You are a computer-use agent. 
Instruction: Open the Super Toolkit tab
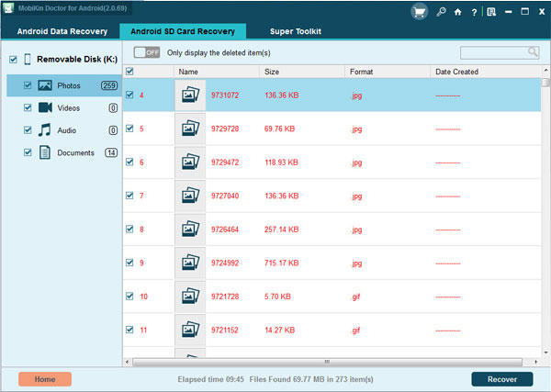pos(296,31)
